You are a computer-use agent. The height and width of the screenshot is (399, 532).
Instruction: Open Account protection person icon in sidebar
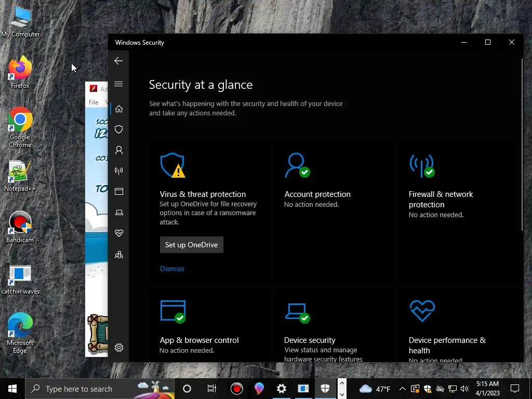[x=119, y=150]
